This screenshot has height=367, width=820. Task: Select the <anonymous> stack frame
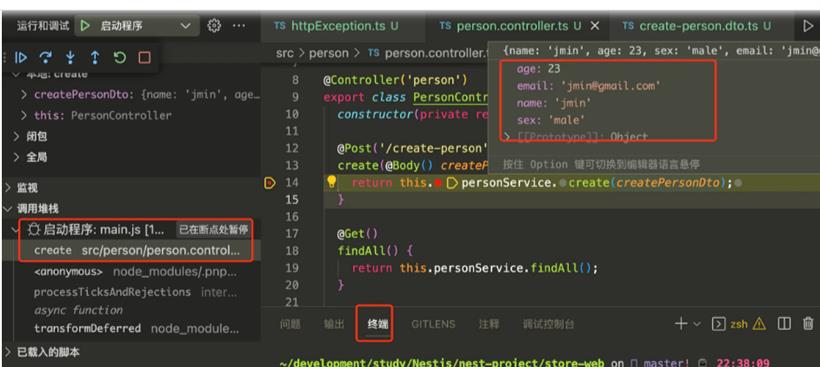135,272
